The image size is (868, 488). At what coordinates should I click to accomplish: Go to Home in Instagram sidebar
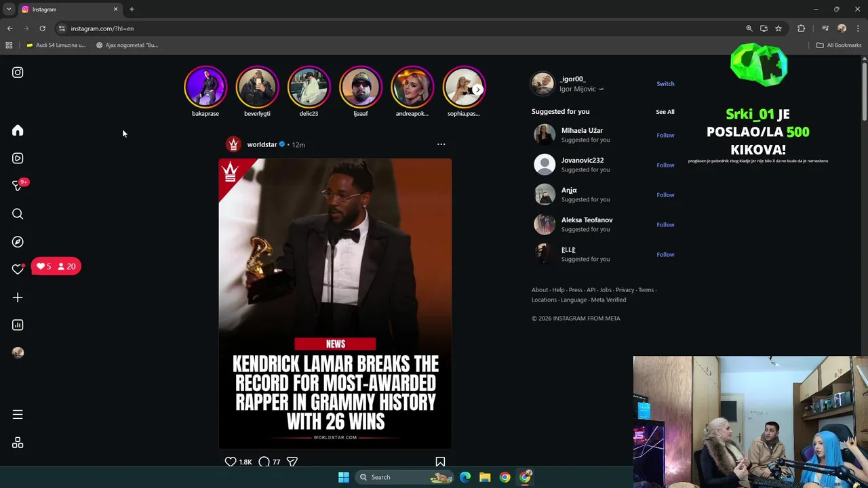click(x=18, y=130)
